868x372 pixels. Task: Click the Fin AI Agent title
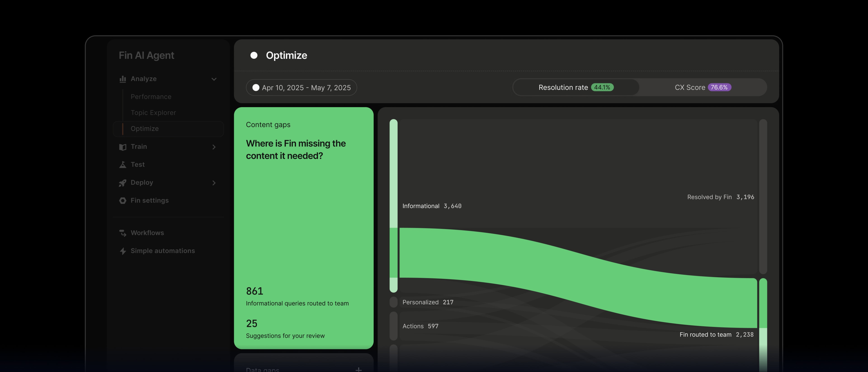[x=146, y=55]
